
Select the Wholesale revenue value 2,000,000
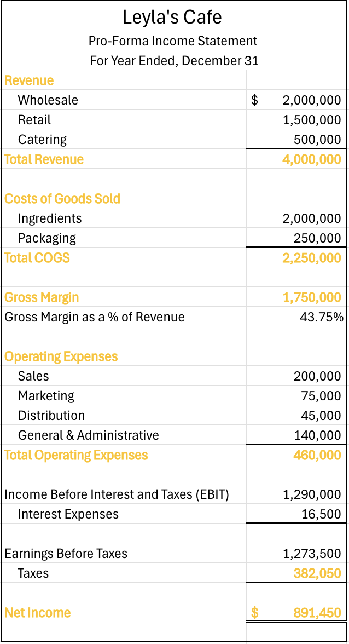(x=311, y=100)
